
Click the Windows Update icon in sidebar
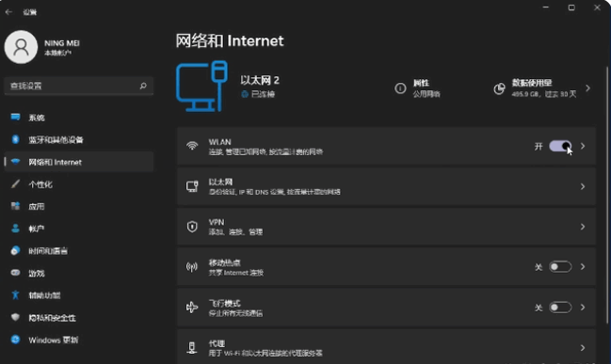point(15,340)
